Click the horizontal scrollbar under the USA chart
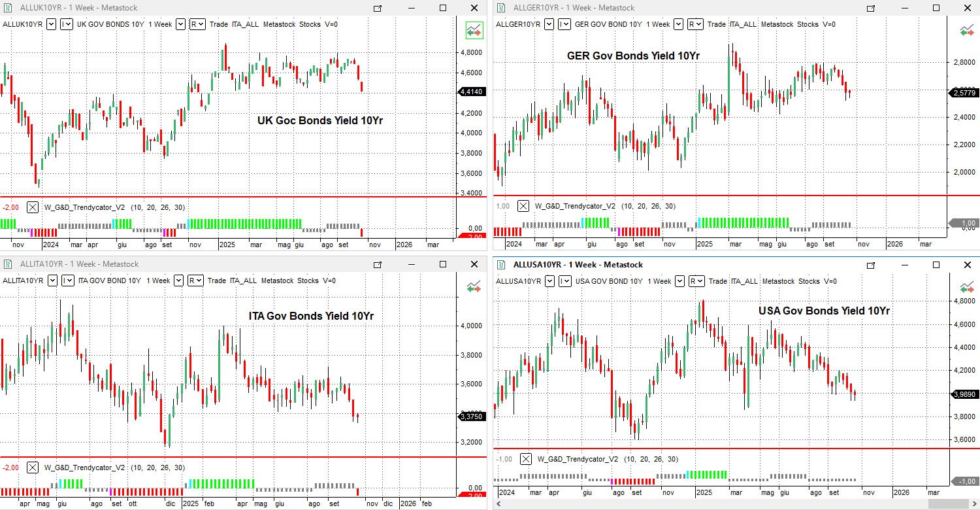 click(x=719, y=505)
